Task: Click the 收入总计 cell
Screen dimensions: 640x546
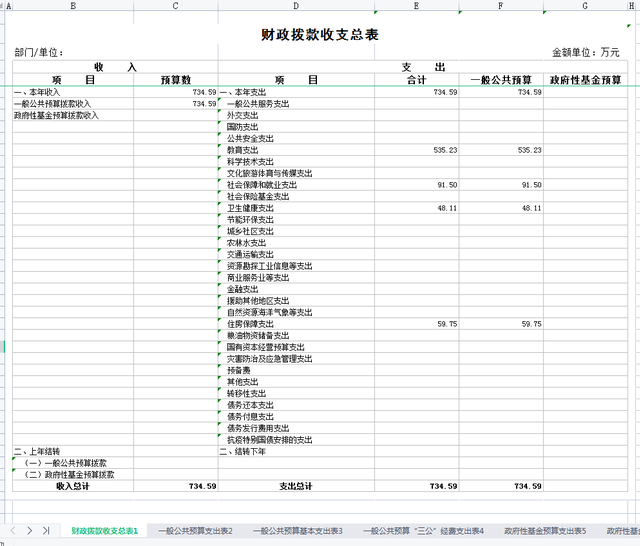Action: (x=73, y=486)
